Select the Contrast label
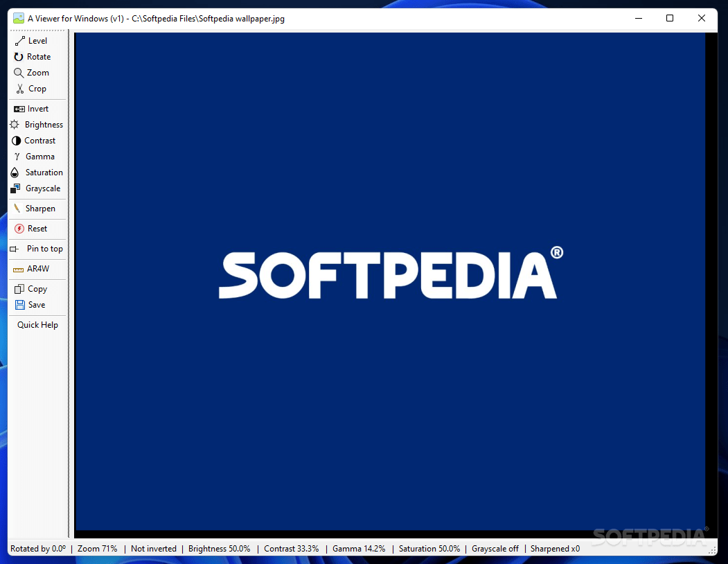The height and width of the screenshot is (564, 728). 40,140
